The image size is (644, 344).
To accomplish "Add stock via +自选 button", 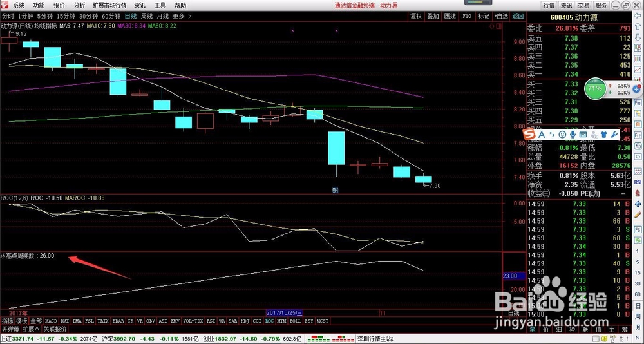I will tap(501, 17).
